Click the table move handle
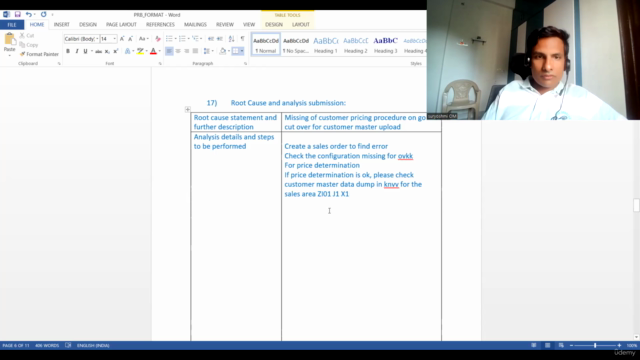This screenshot has height=360, width=640. 187,109
